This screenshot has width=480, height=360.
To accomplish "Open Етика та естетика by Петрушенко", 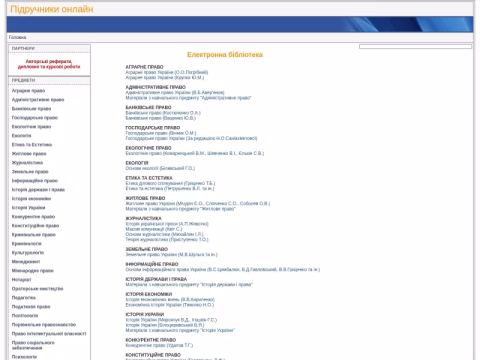I will point(170,189).
